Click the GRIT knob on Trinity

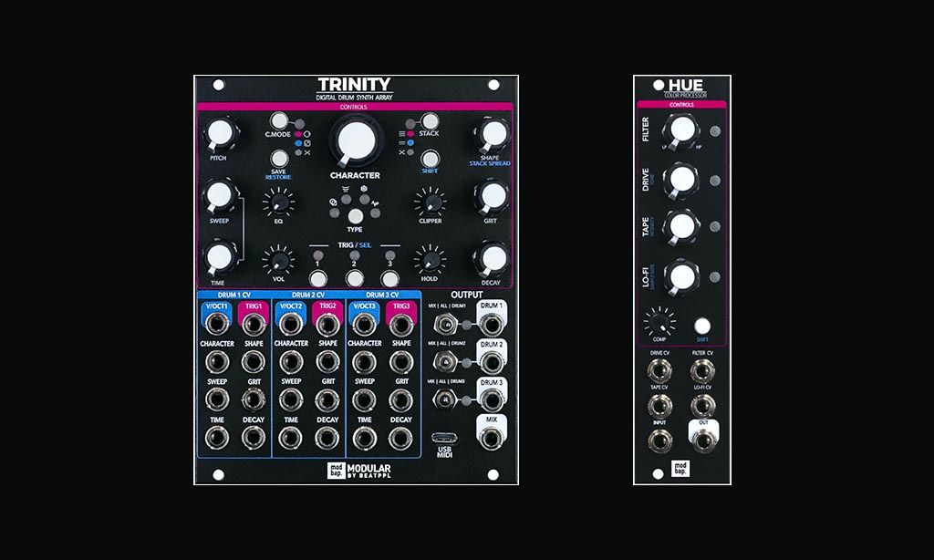tap(493, 196)
